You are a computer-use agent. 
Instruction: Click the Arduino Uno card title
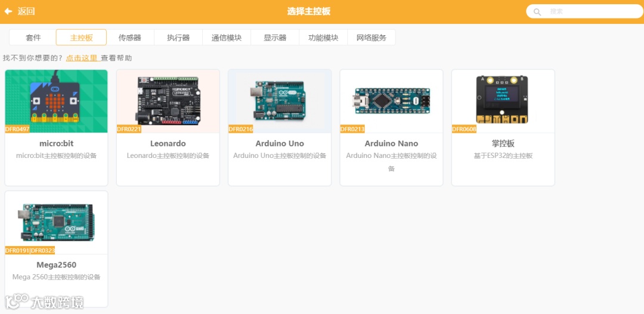[280, 144]
